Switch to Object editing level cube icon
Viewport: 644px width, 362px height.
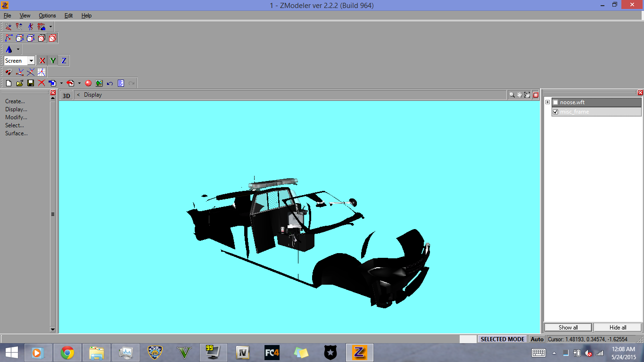pos(52,38)
